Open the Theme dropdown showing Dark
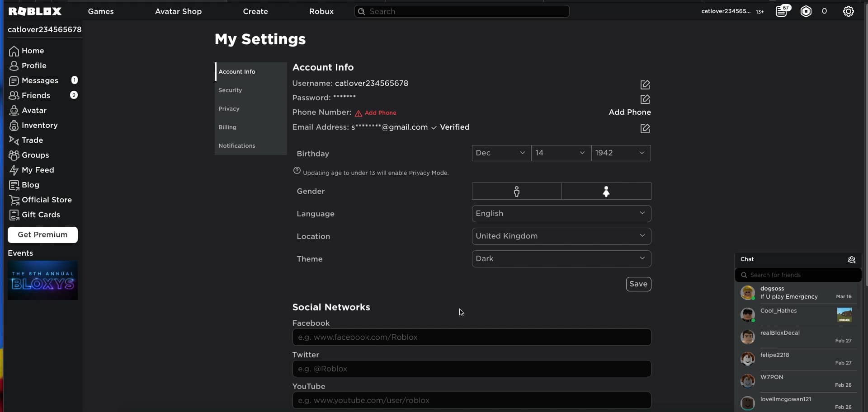 561,258
